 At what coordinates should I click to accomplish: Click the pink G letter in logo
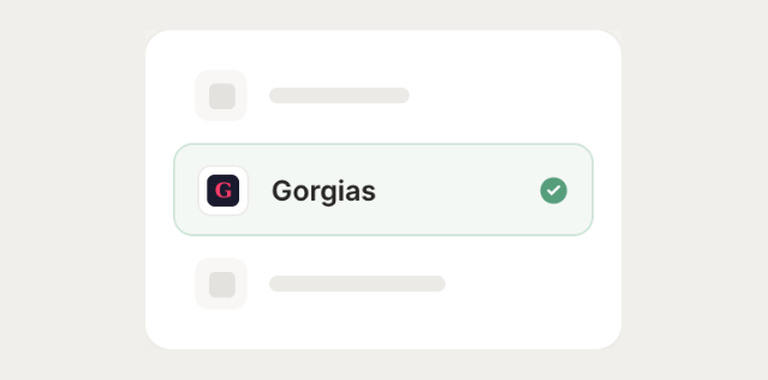[x=223, y=190]
